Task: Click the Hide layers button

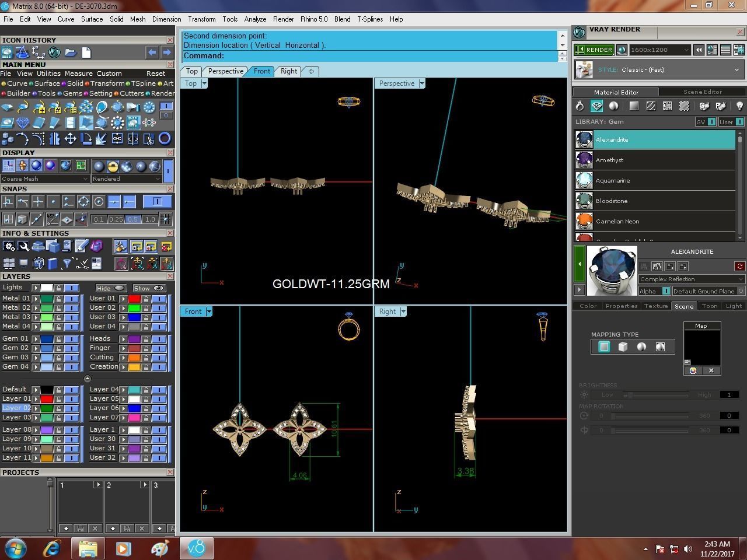Action: pyautogui.click(x=111, y=288)
